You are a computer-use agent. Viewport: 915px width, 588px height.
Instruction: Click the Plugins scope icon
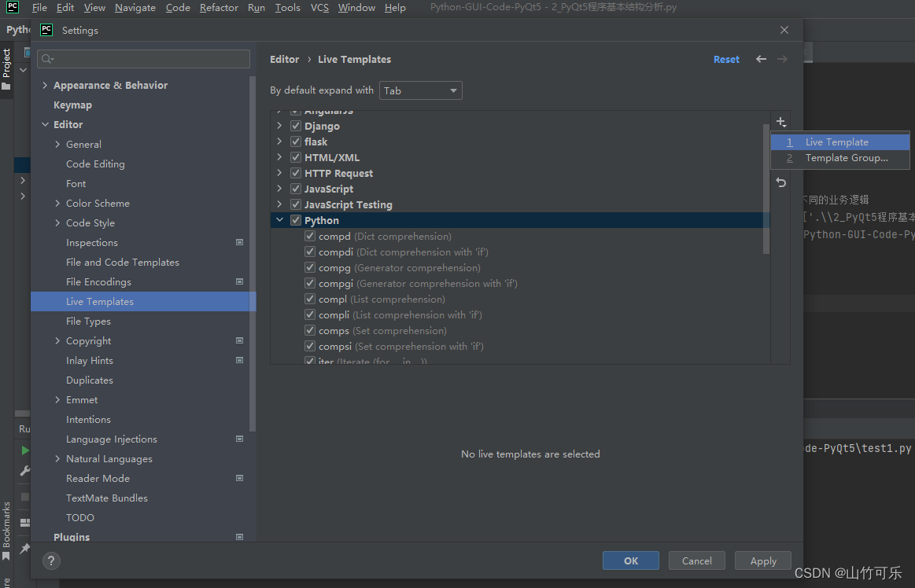point(239,537)
